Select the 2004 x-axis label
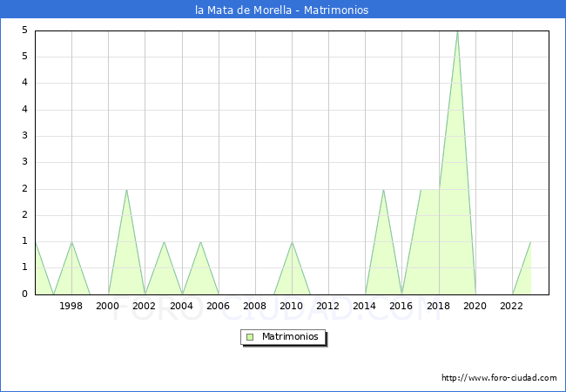Image resolution: width=566 pixels, height=392 pixels. pyautogui.click(x=181, y=306)
